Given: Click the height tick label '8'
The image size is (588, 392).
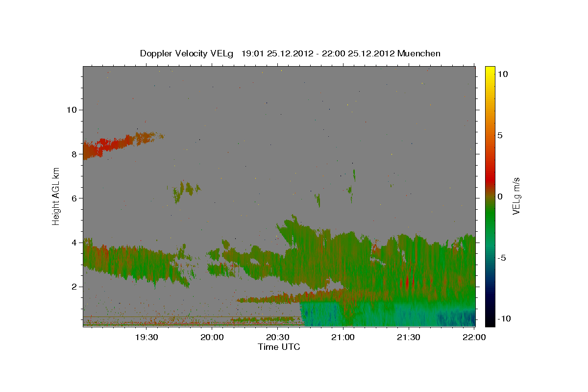Looking at the screenshot, I should point(73,154).
